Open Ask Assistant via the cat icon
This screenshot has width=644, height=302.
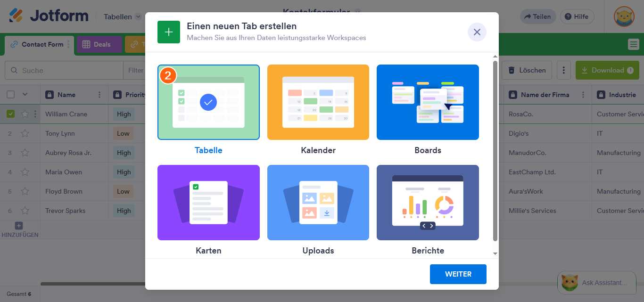click(571, 282)
